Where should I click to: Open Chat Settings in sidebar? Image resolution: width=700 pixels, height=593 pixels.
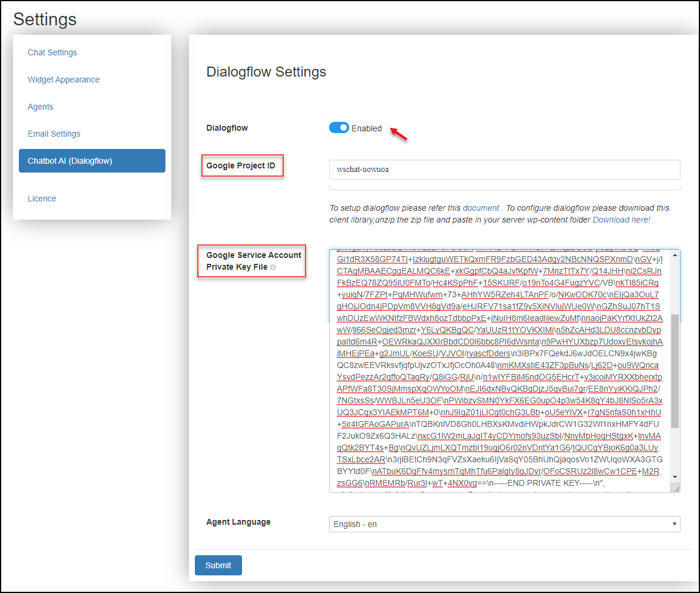click(x=52, y=52)
